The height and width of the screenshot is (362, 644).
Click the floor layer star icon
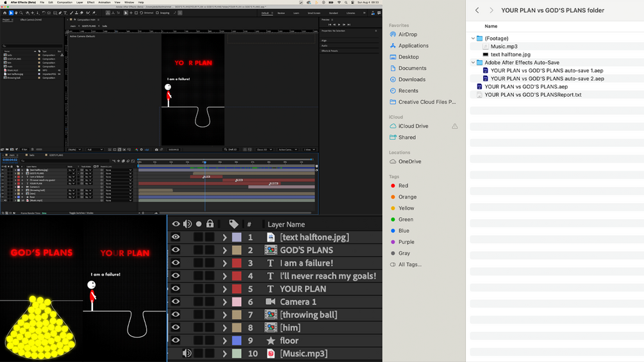pos(270,341)
